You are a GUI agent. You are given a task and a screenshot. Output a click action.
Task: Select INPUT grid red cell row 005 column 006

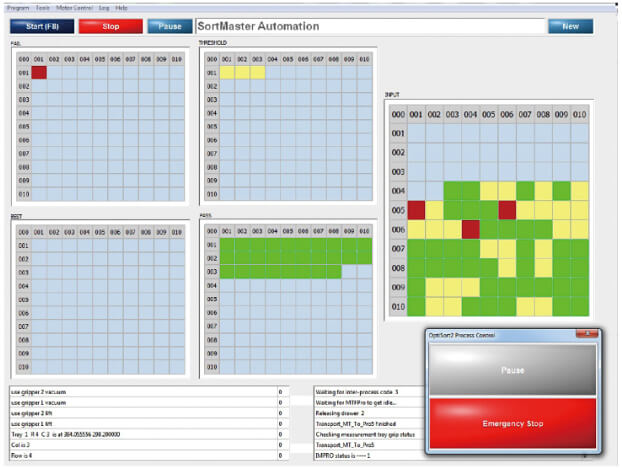tap(507, 210)
